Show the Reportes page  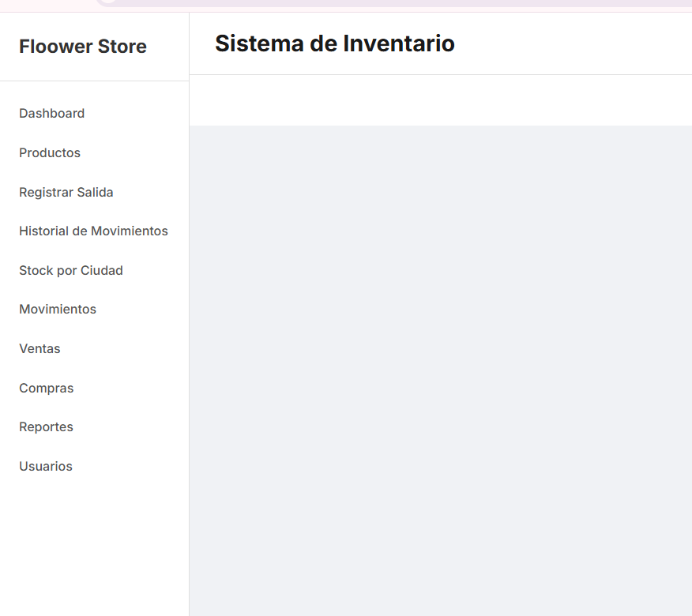click(x=46, y=427)
